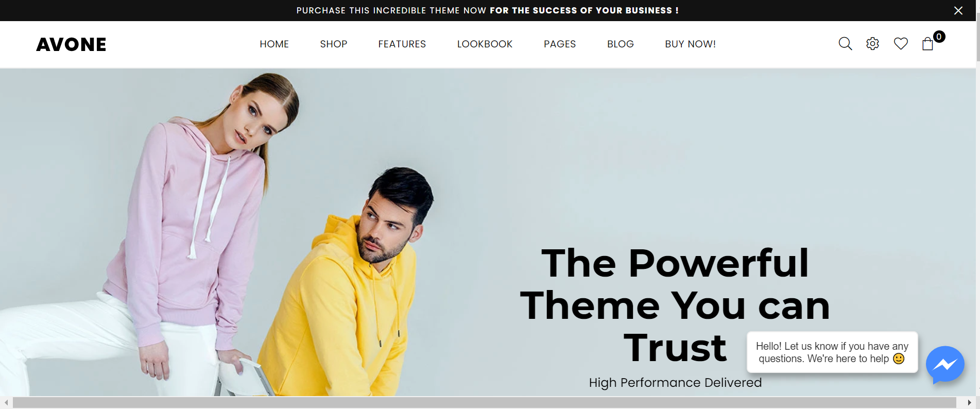Expand the FEATURES menu

(x=402, y=44)
